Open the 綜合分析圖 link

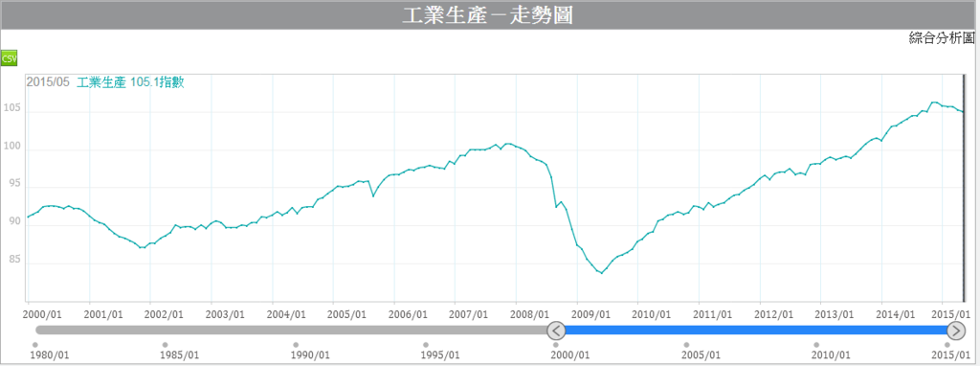tap(942, 38)
